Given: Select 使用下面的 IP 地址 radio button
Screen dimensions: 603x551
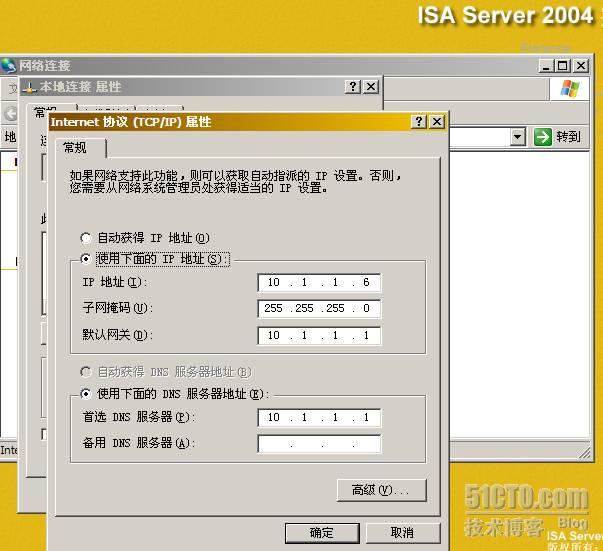Looking at the screenshot, I should (86, 259).
